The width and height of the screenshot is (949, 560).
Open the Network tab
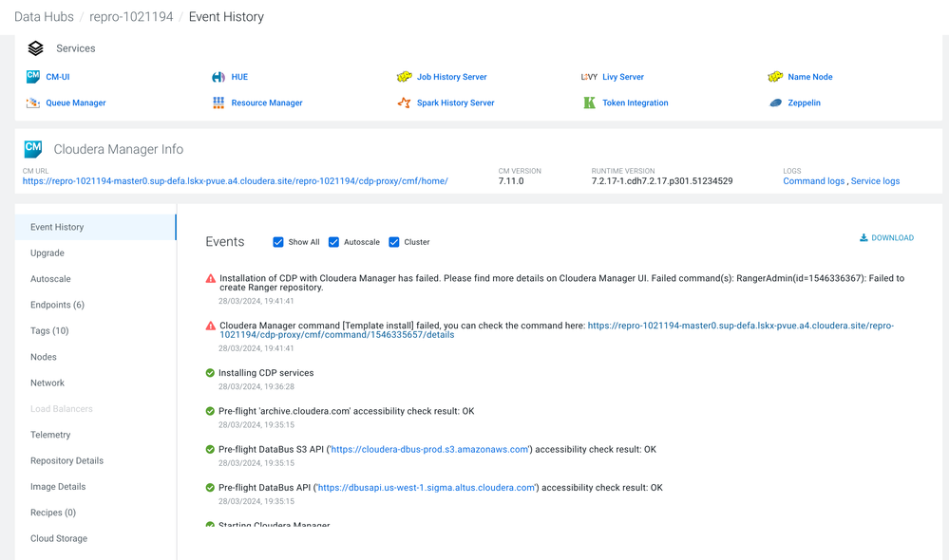(x=96, y=383)
